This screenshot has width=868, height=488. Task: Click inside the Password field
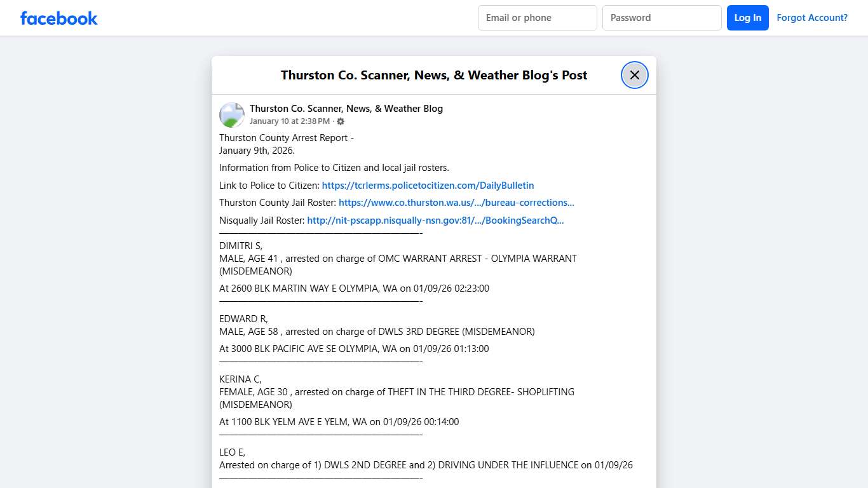661,18
